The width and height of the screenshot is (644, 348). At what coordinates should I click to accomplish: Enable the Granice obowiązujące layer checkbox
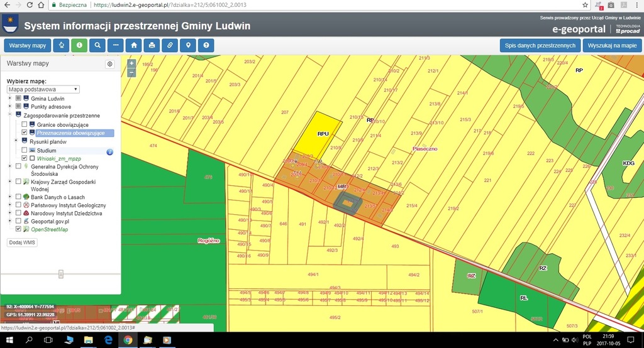(25, 125)
